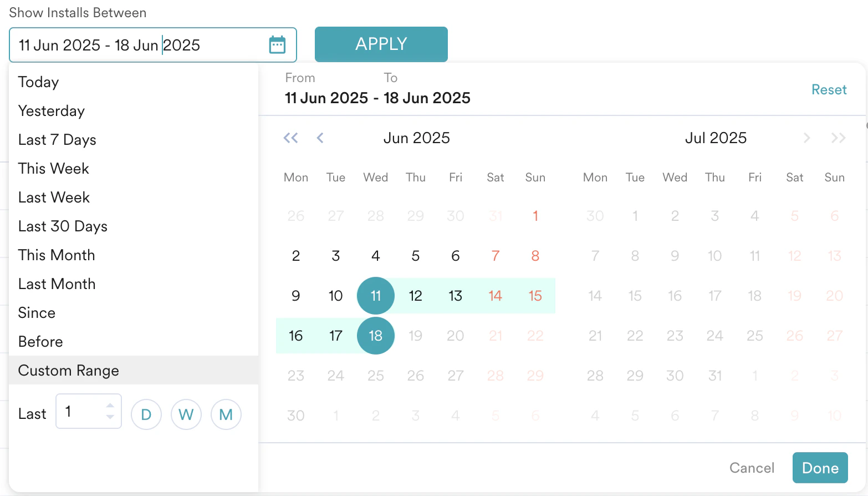Choose the Last Month preset option

click(x=56, y=284)
